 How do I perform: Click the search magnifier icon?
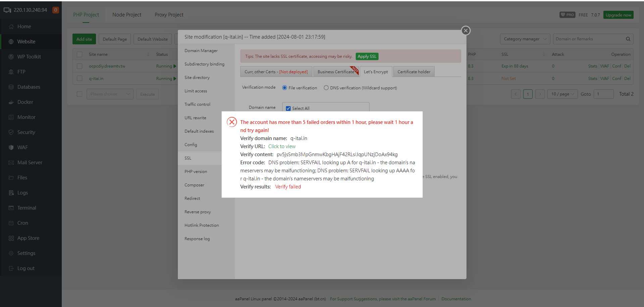pos(628,39)
